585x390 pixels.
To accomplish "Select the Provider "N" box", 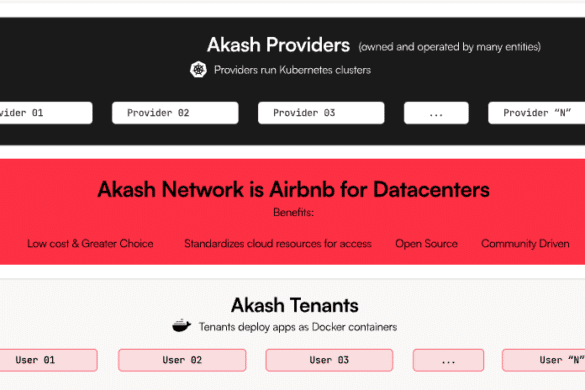I will [536, 113].
